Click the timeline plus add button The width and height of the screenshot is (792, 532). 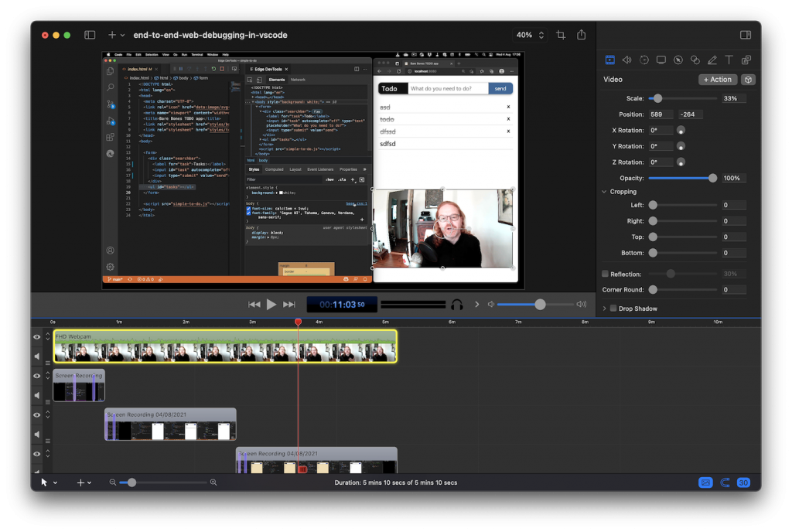[80, 483]
